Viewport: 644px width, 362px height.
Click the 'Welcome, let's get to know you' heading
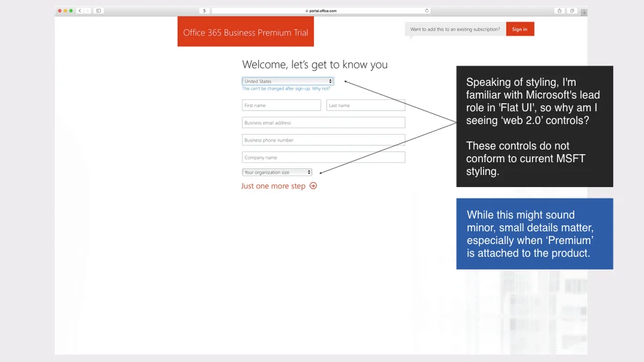point(315,64)
